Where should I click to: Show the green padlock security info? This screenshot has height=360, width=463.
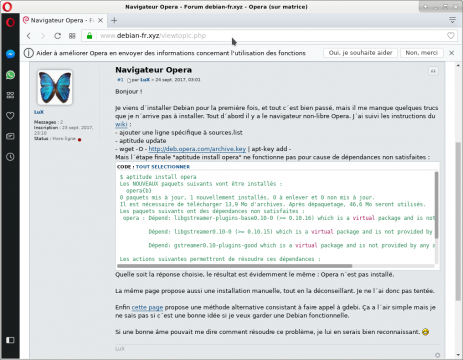point(89,36)
